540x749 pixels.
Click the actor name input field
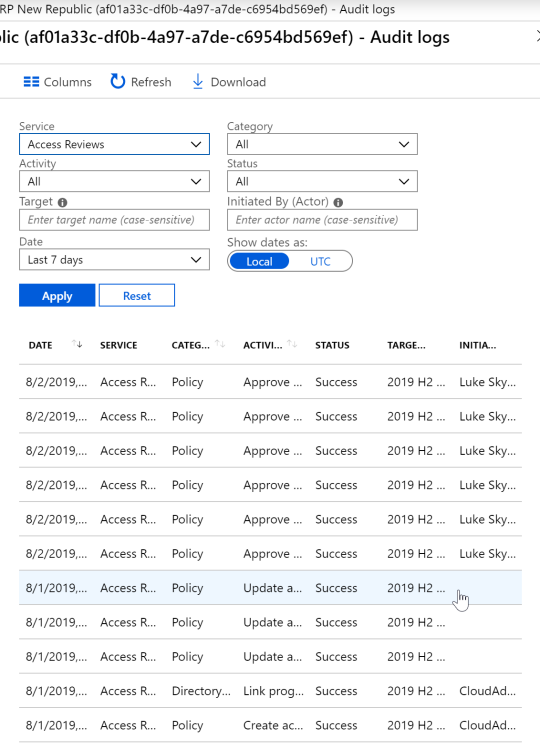pyautogui.click(x=322, y=220)
